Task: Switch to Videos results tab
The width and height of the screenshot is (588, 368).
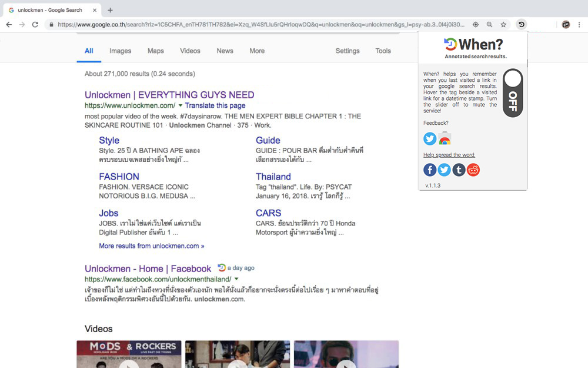Action: 190,51
